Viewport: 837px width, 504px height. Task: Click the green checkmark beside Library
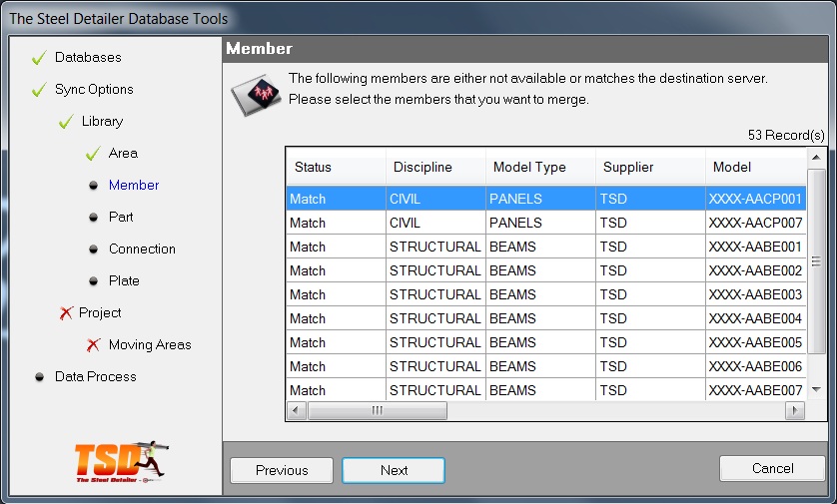tap(66, 122)
